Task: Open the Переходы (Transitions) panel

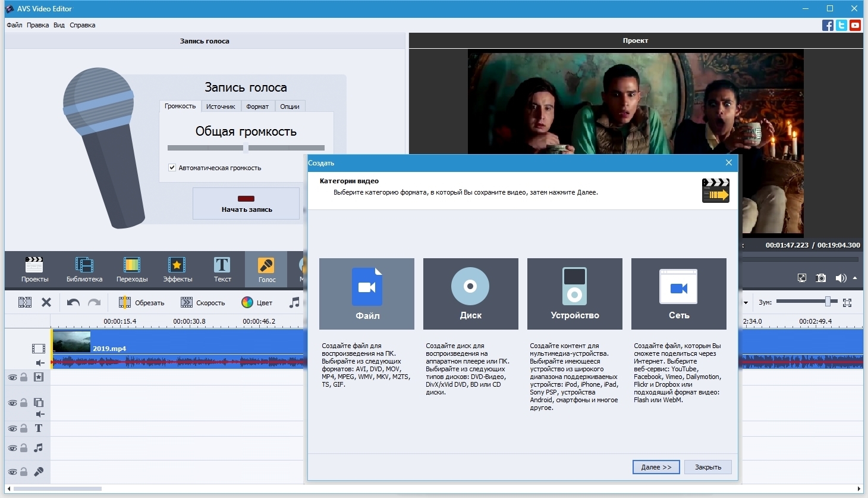Action: [131, 269]
